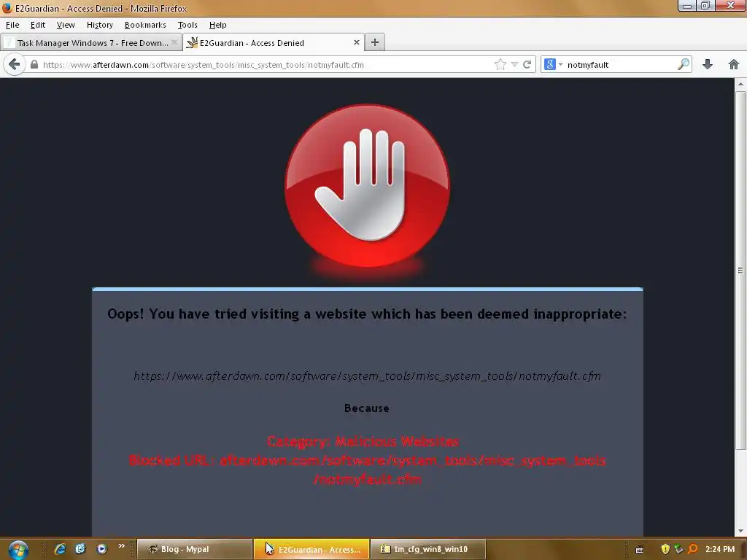Click the padlock site identity icon

coord(34,64)
